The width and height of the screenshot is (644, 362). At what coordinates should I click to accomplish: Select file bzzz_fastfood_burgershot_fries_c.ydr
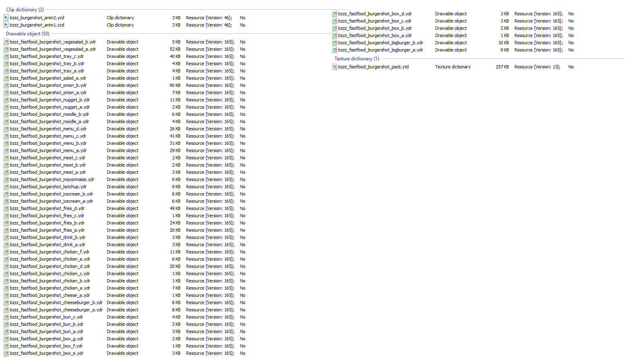tap(47, 216)
